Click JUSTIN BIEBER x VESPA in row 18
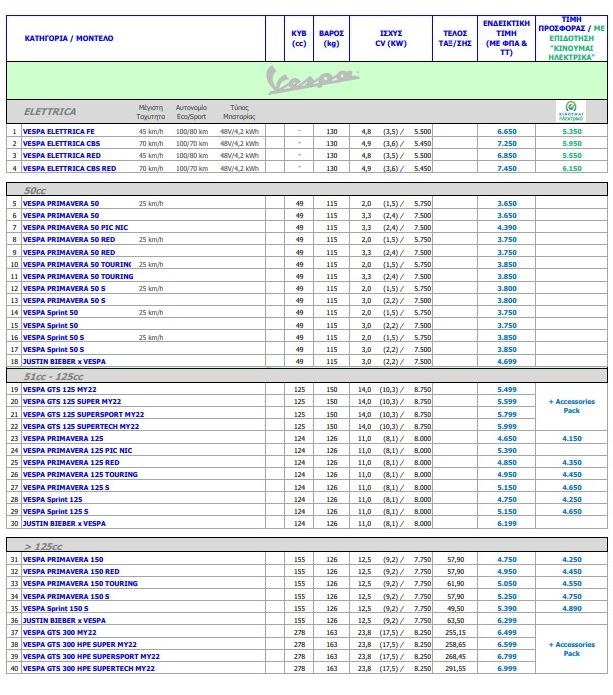Screen dimensions: 613x695 64,362
